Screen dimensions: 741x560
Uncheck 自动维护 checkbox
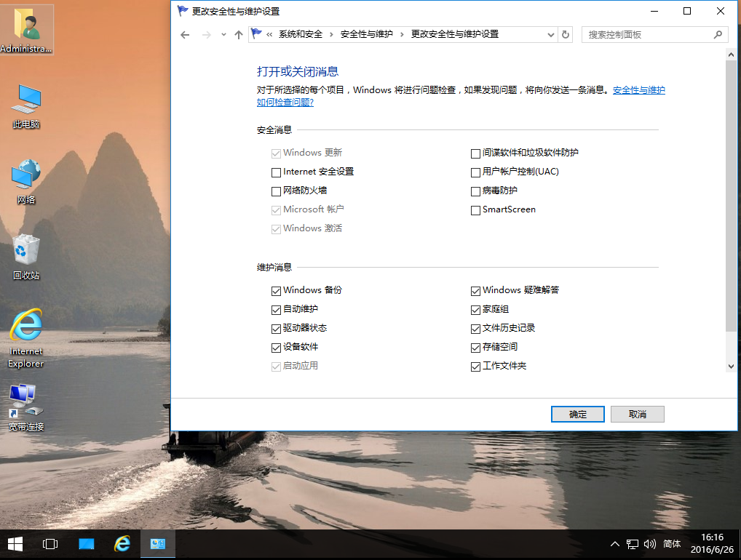point(277,310)
